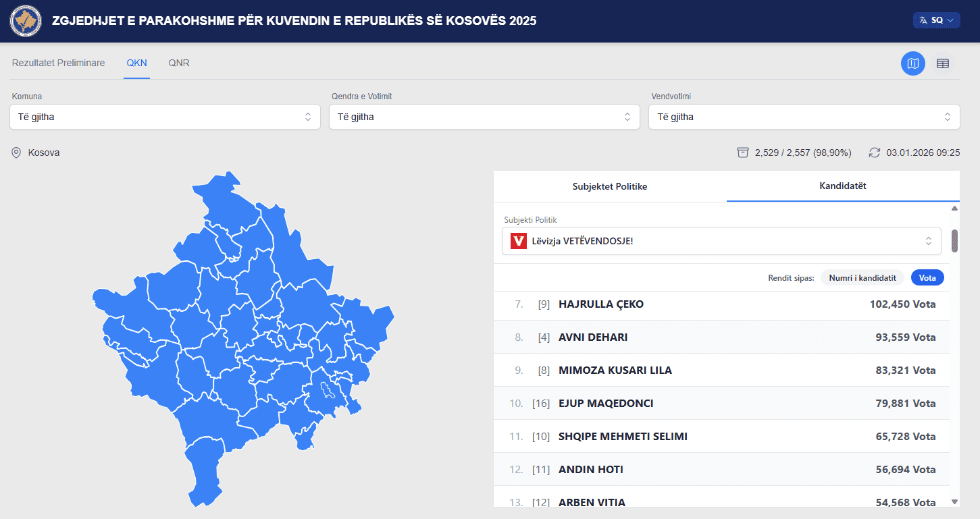Click the refresh icon beside the timestamp
Image resolution: width=980 pixels, height=519 pixels.
tap(875, 153)
